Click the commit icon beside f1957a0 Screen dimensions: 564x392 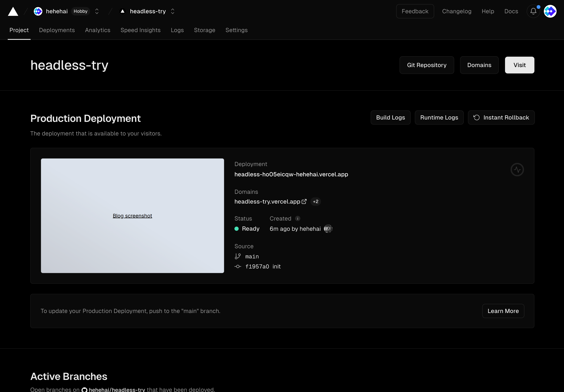238,266
